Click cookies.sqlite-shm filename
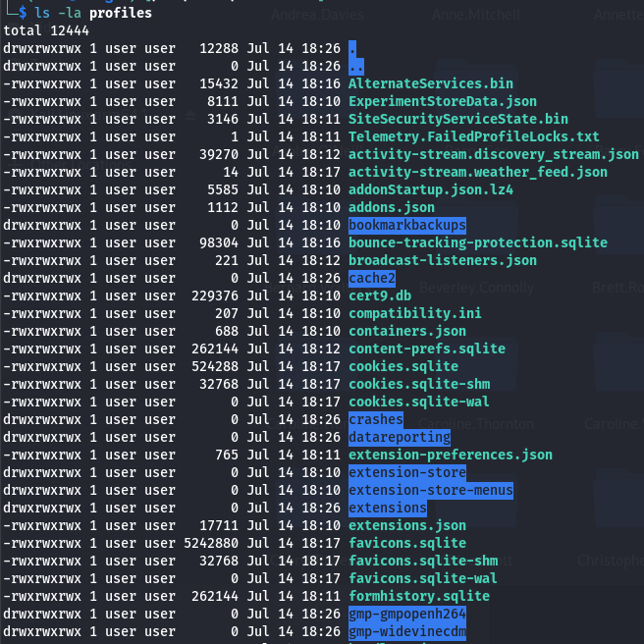This screenshot has width=644, height=644. click(419, 384)
